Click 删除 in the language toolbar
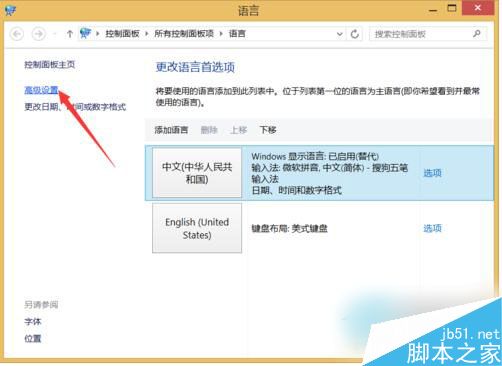Screen dimensions: 502x366 point(209,130)
